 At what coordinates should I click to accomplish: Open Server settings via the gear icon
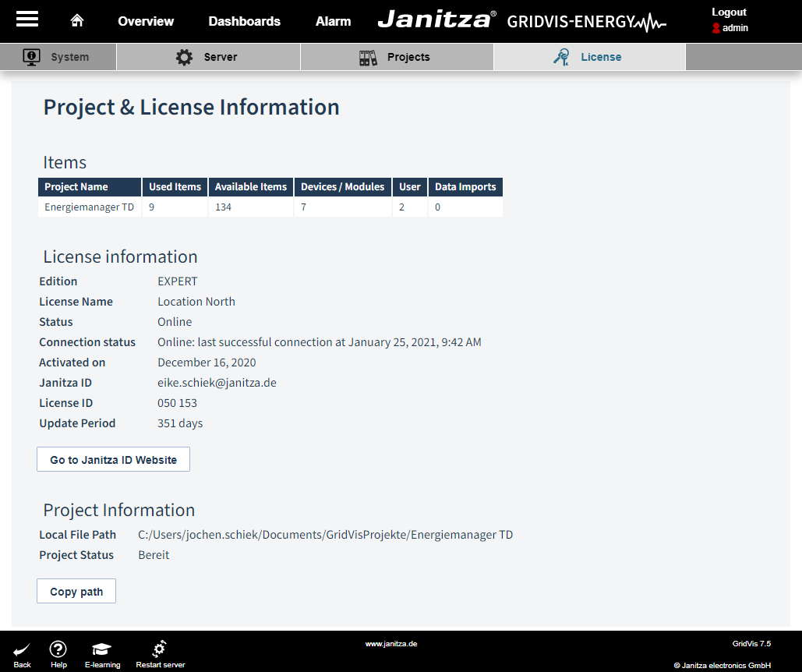coord(185,56)
